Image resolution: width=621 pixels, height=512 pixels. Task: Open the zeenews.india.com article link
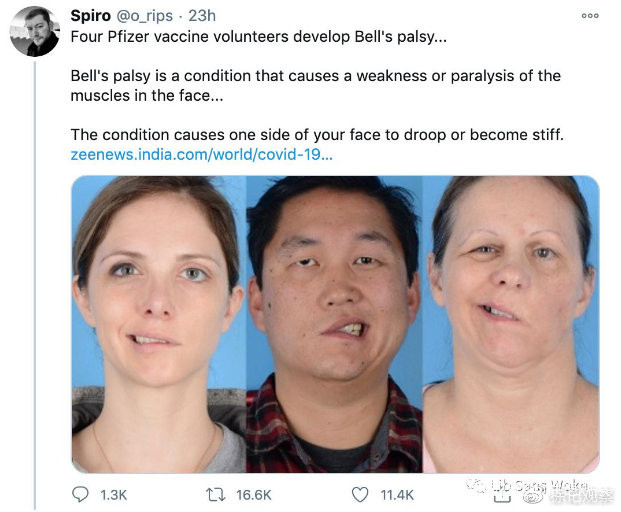[x=202, y=154]
